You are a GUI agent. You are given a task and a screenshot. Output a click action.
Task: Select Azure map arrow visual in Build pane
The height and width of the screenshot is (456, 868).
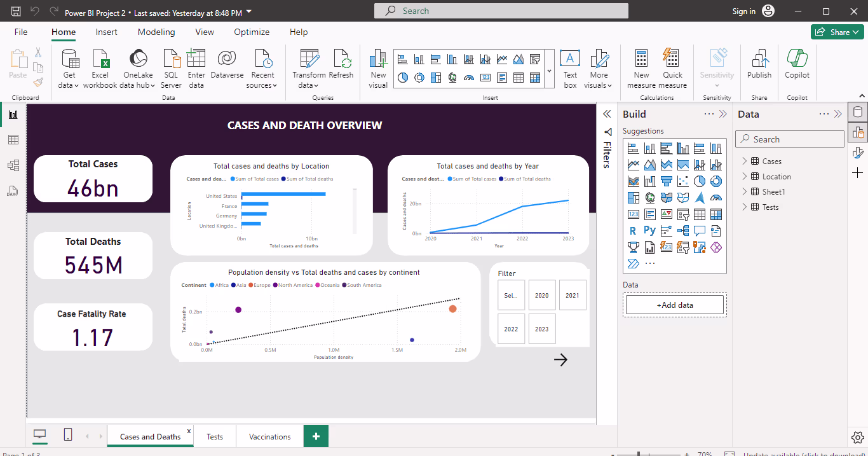700,198
